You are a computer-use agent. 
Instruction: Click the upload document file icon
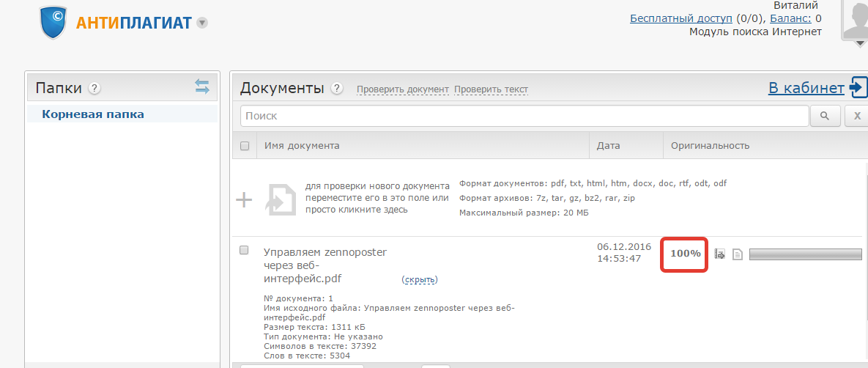(x=281, y=199)
